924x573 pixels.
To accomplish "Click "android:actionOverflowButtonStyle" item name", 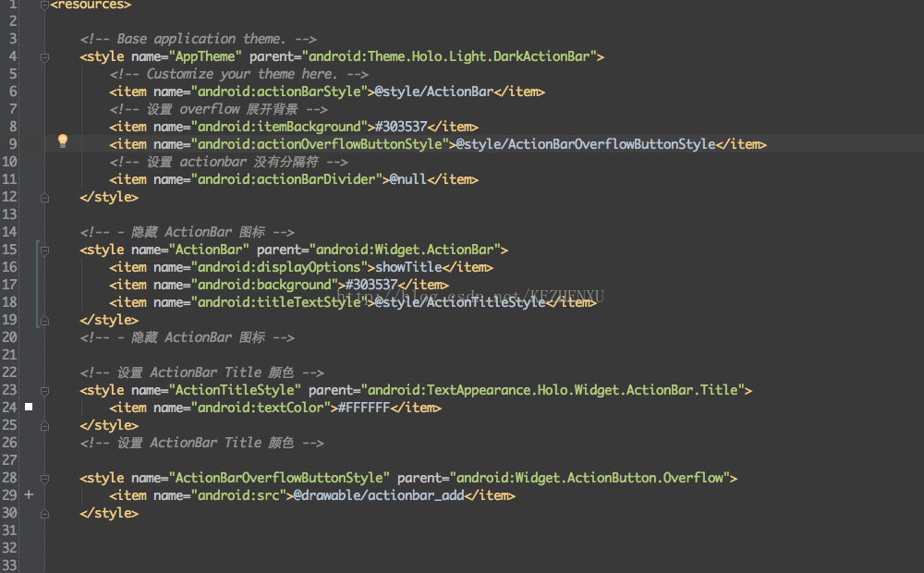I will [x=320, y=144].
